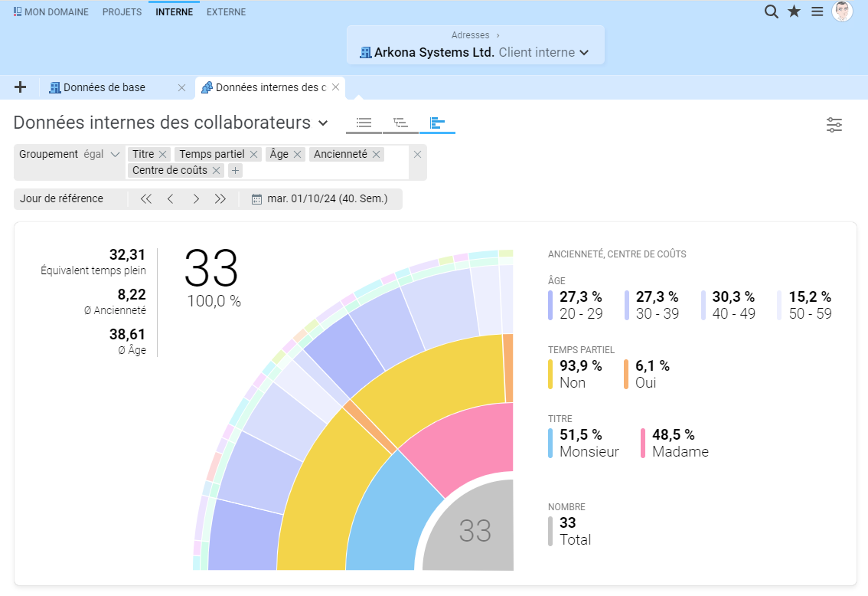Expand the Données internes des collaborateurs title dropdown
This screenshot has height=596, width=868.
tap(323, 123)
